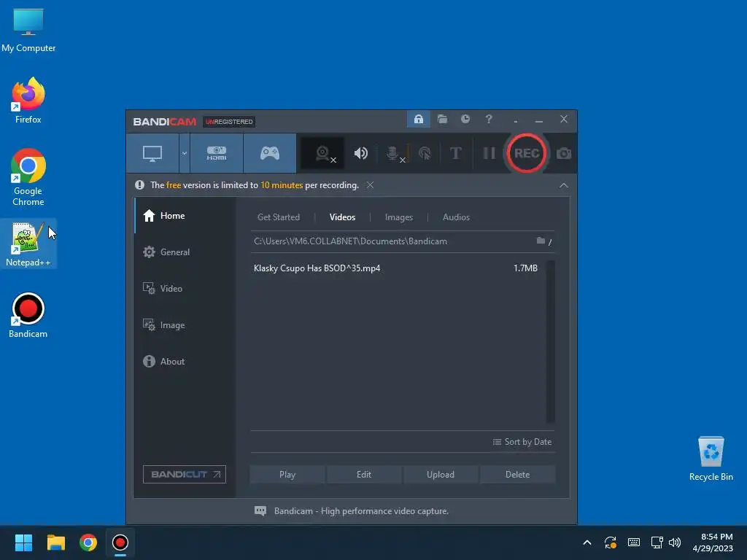Open the Bandicut link button

coord(185,474)
